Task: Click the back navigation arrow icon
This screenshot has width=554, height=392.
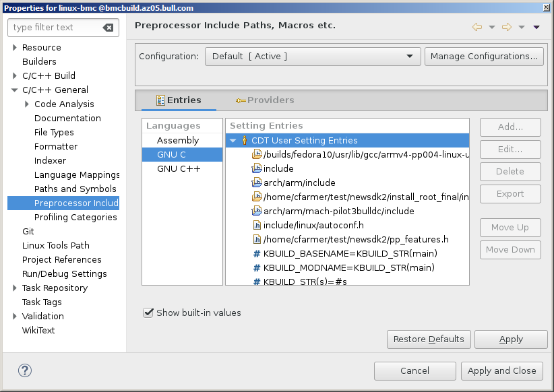Action: [x=477, y=27]
